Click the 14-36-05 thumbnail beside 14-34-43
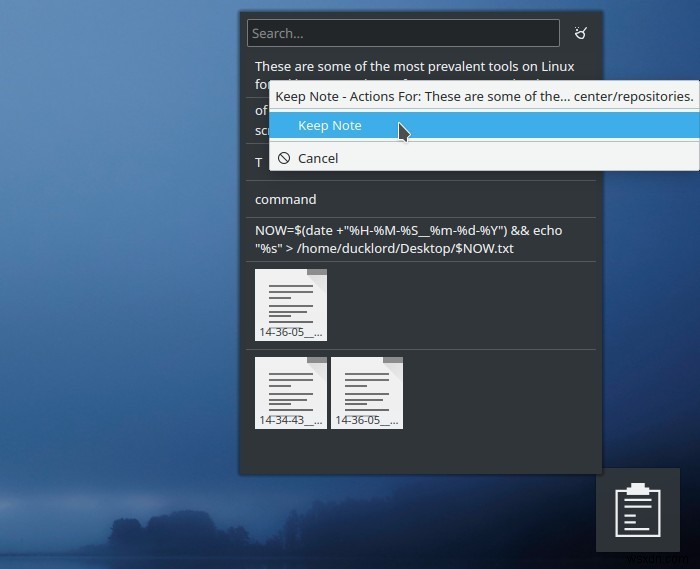 [367, 393]
